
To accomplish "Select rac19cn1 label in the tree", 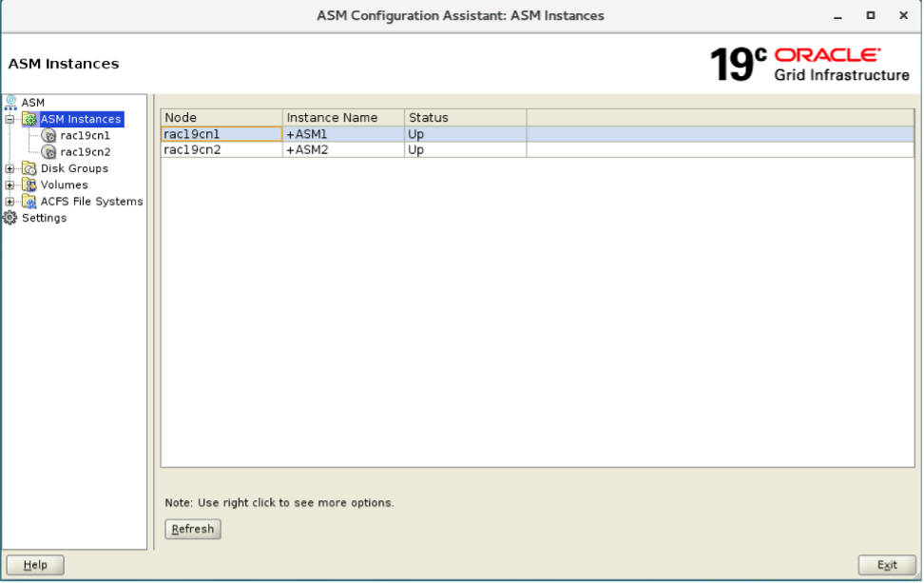I will pos(85,136).
